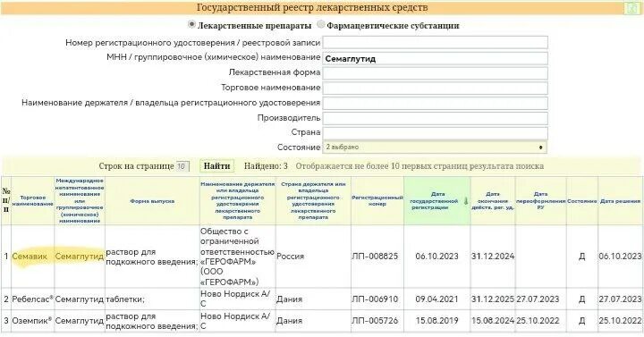
Task: Click the МНН field containing Семаглутид
Action: [x=435, y=58]
